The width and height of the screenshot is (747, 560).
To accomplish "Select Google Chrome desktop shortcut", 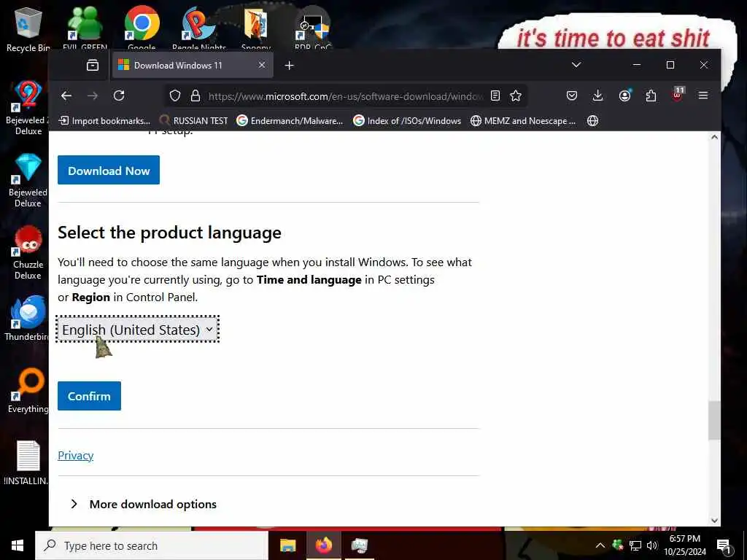I will [142, 28].
